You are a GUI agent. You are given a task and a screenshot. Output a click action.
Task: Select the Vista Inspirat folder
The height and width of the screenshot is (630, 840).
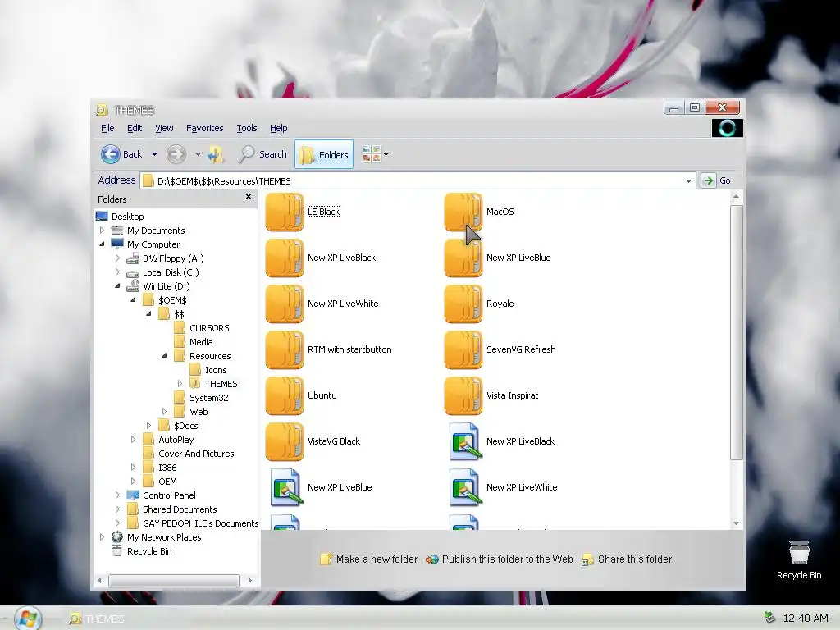tap(491, 396)
